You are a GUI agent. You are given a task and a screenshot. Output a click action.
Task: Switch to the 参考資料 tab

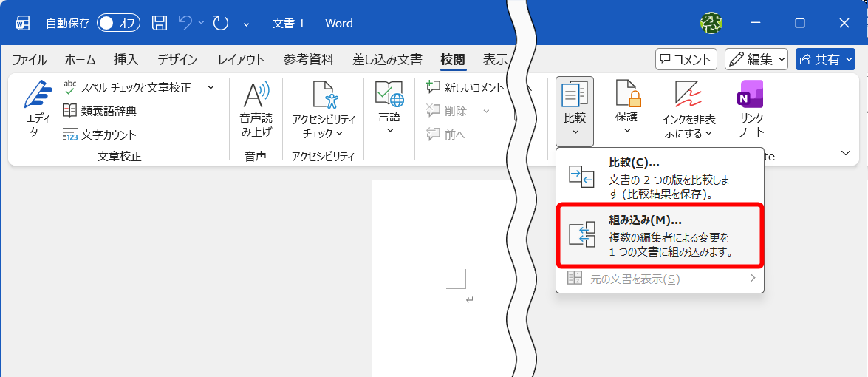pyautogui.click(x=309, y=60)
